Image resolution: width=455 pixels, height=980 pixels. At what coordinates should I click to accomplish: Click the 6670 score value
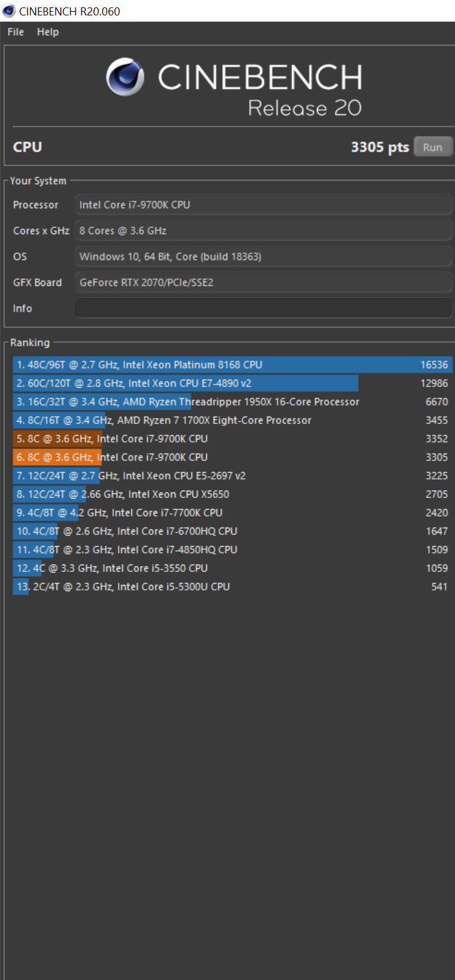[437, 402]
